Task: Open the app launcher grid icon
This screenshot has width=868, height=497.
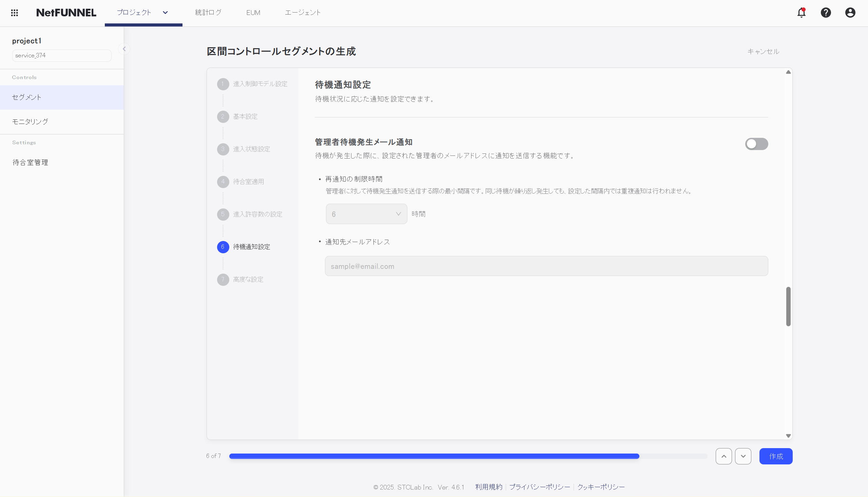Action: (14, 13)
